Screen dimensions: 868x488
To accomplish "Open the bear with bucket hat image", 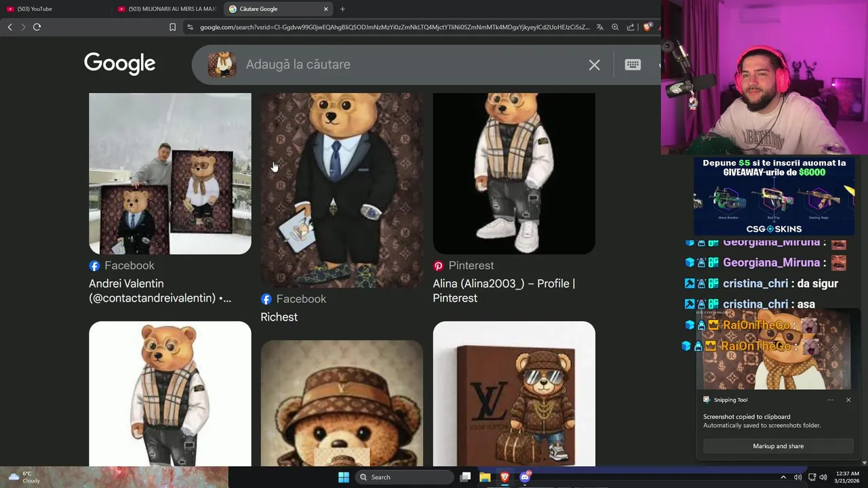I will click(342, 403).
